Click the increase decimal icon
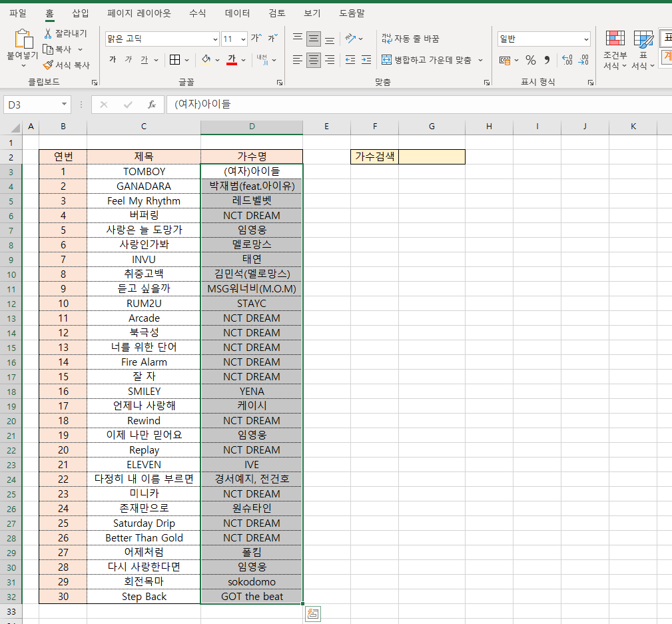 [x=567, y=60]
